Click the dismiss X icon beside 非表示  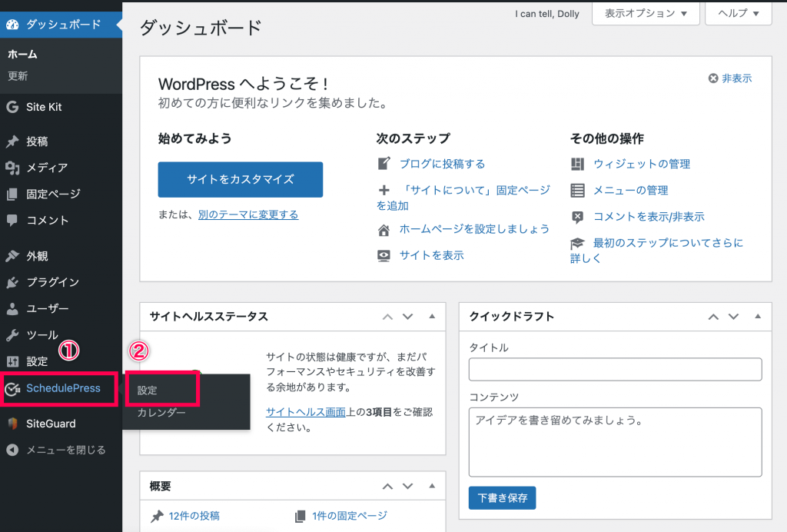(713, 78)
